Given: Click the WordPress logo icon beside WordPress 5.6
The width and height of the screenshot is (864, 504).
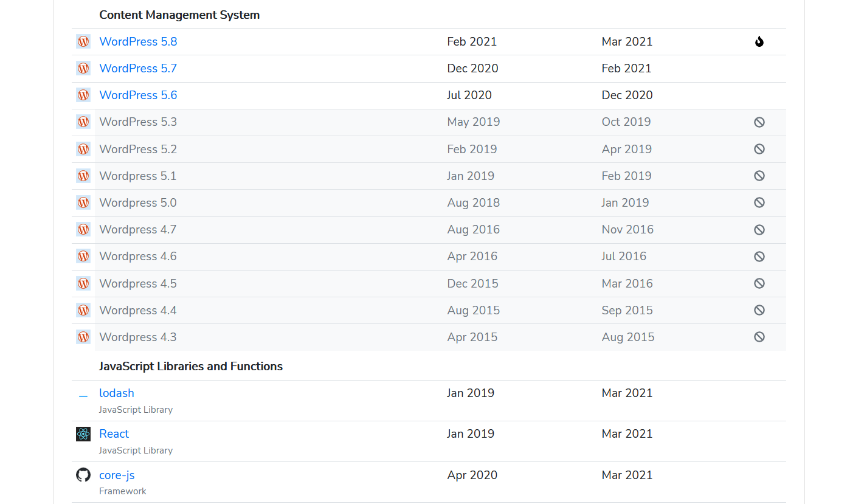Looking at the screenshot, I should [x=83, y=95].
